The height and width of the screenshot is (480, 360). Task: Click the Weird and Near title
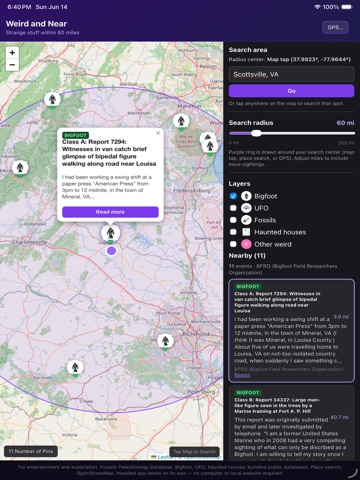pos(36,24)
